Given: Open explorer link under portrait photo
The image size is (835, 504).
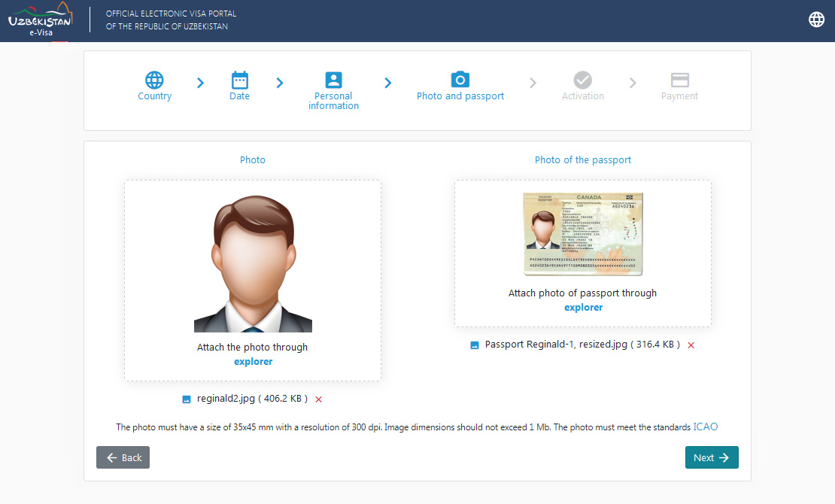Looking at the screenshot, I should 253,361.
